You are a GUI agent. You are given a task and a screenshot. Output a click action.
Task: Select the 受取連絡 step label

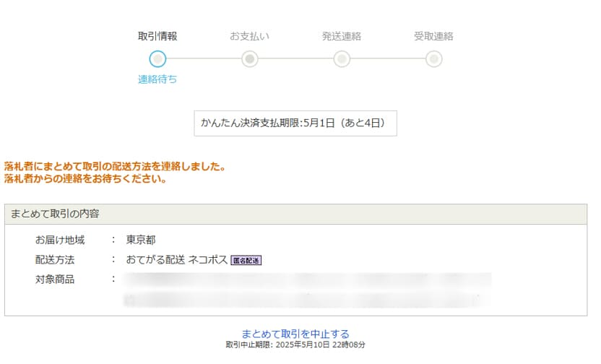tap(433, 36)
